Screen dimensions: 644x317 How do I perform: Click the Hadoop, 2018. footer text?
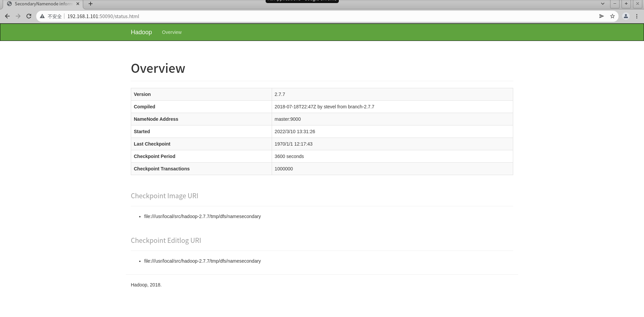(x=146, y=285)
